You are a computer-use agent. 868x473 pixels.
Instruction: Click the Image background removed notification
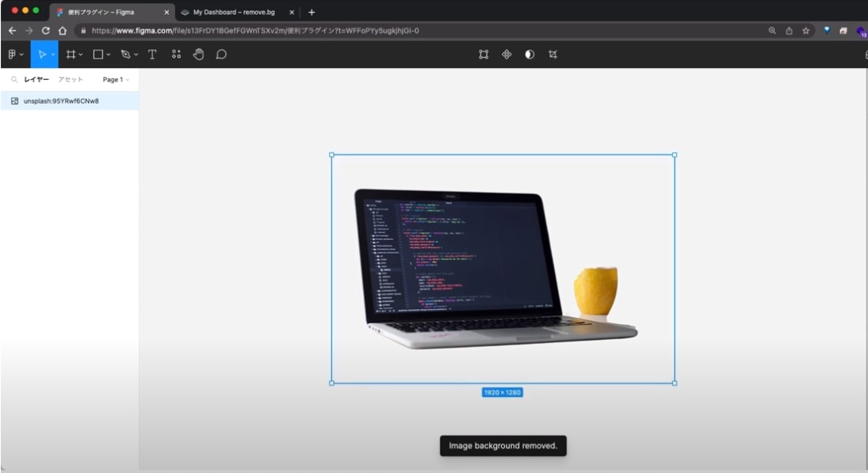[x=503, y=446]
